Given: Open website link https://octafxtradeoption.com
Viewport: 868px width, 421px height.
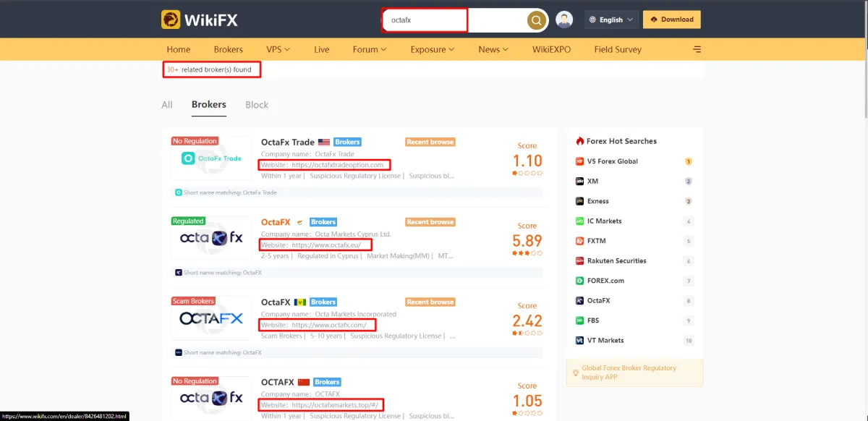Looking at the screenshot, I should tap(338, 165).
